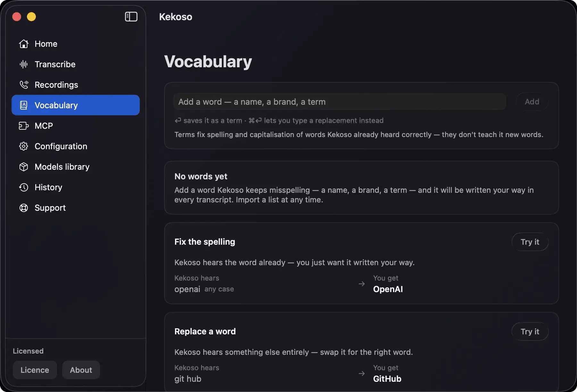This screenshot has width=577, height=392.
Task: Focus the Add a word input field
Action: click(x=340, y=102)
